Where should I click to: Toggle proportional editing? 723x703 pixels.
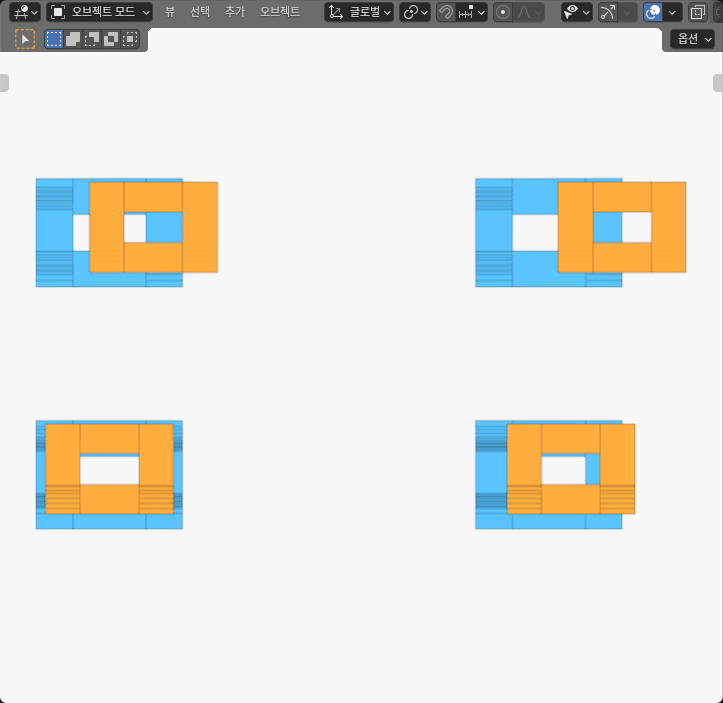503,12
